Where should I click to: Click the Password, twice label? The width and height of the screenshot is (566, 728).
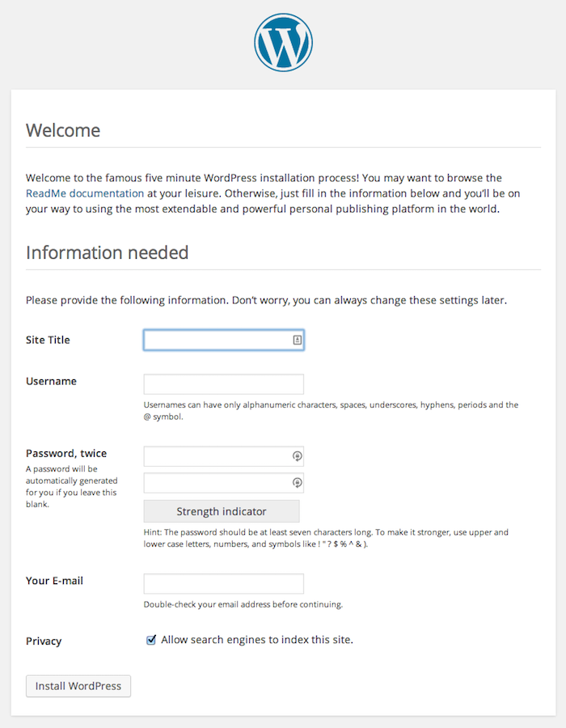[x=66, y=453]
